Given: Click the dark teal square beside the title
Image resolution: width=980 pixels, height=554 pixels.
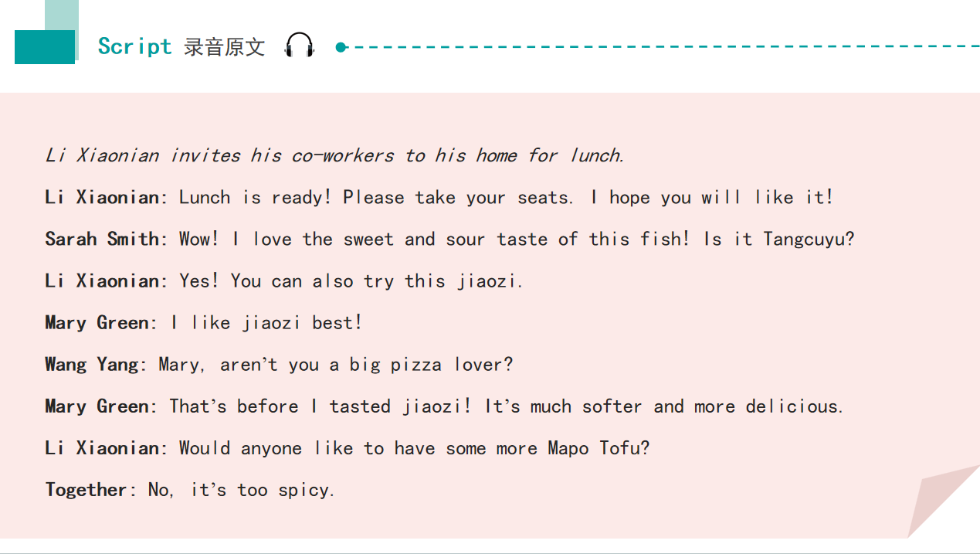Looking at the screenshot, I should 45,47.
